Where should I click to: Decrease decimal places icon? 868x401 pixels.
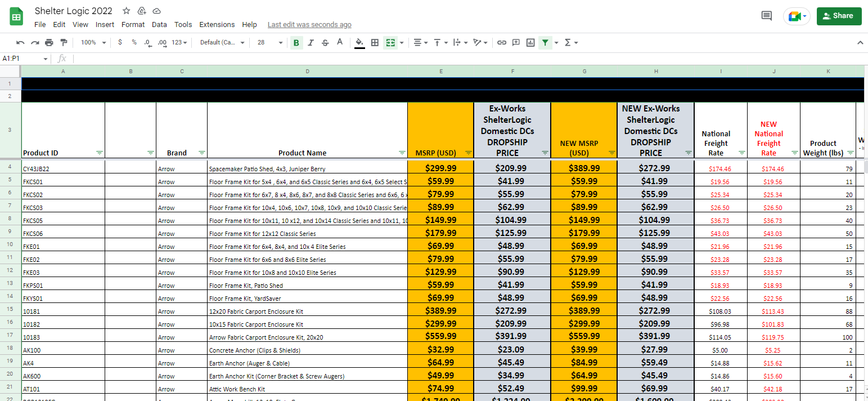click(147, 42)
